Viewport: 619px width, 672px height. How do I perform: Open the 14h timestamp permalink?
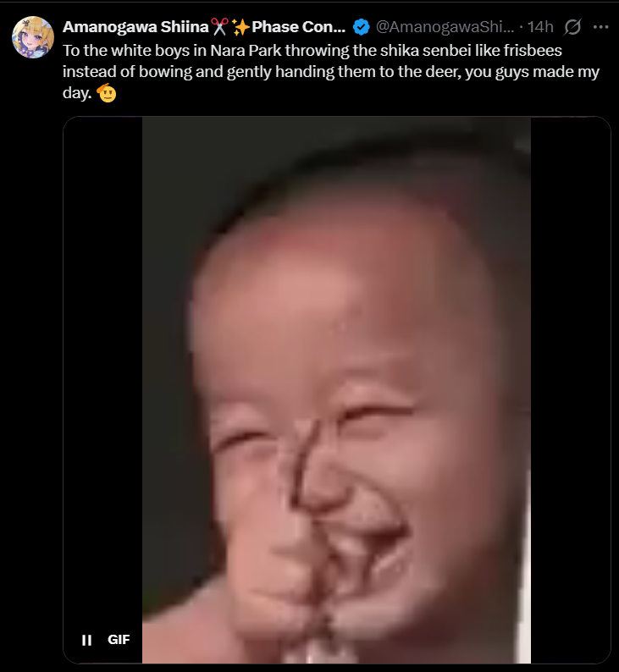[540, 27]
